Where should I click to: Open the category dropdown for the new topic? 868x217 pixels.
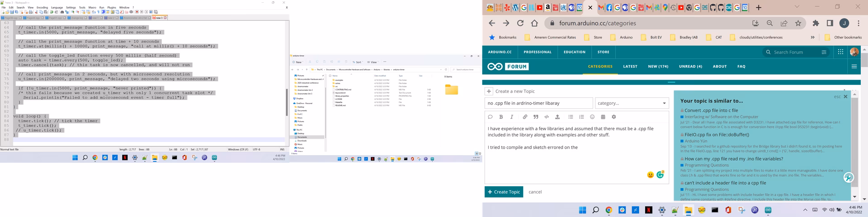632,103
